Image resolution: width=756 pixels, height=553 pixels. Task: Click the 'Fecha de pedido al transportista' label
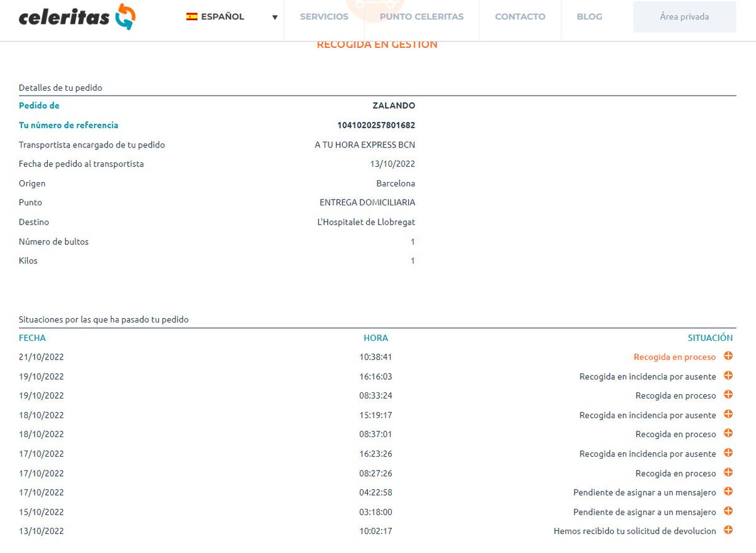tap(81, 164)
